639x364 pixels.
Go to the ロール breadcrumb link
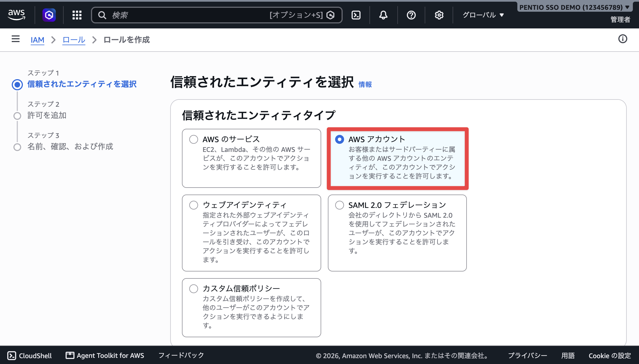[74, 40]
